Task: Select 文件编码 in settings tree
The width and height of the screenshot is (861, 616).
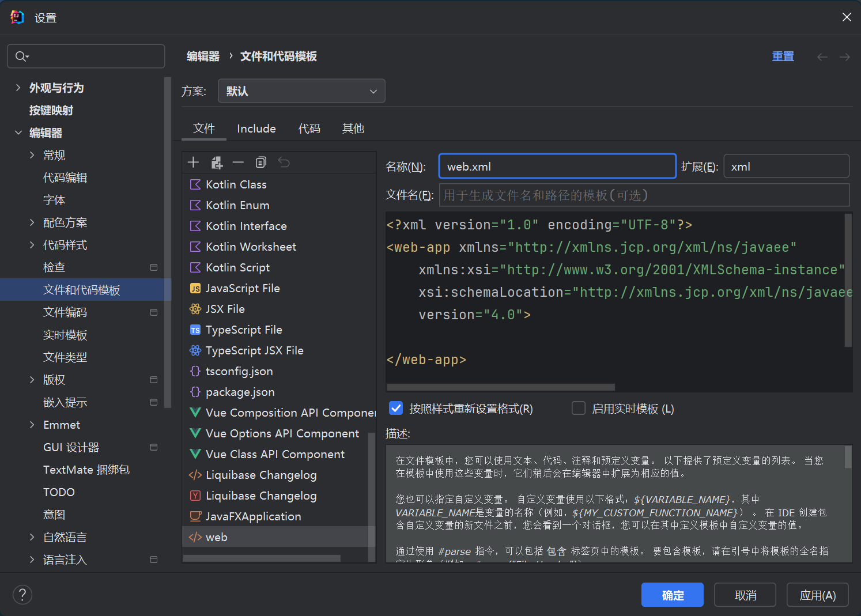Action: tap(65, 312)
